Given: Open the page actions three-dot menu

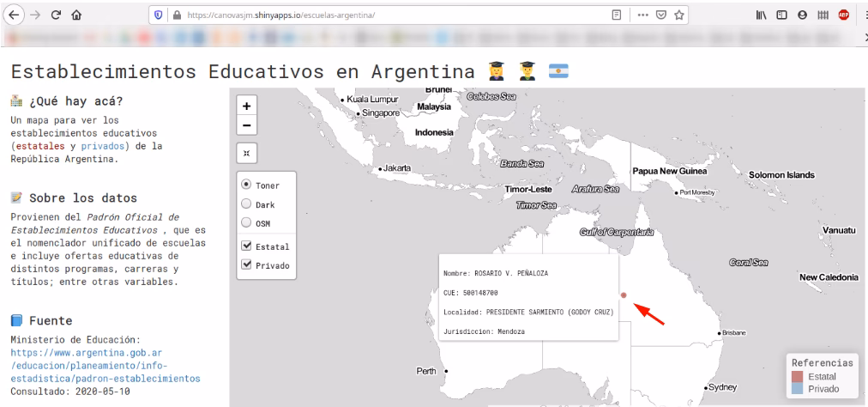Looking at the screenshot, I should pyautogui.click(x=658, y=15).
